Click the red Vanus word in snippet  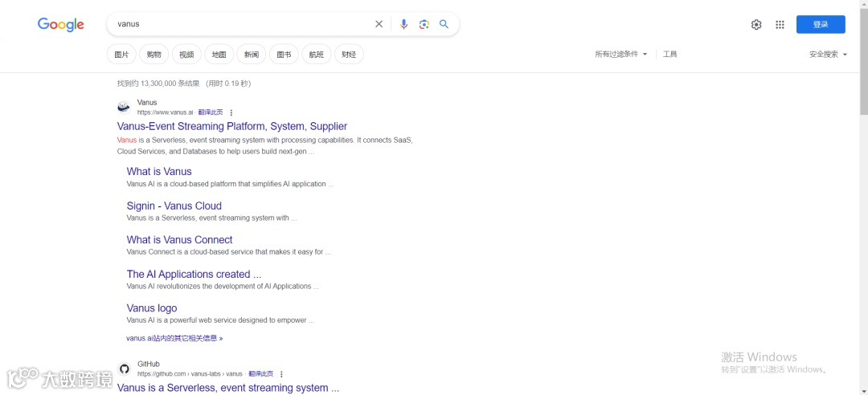(x=127, y=140)
